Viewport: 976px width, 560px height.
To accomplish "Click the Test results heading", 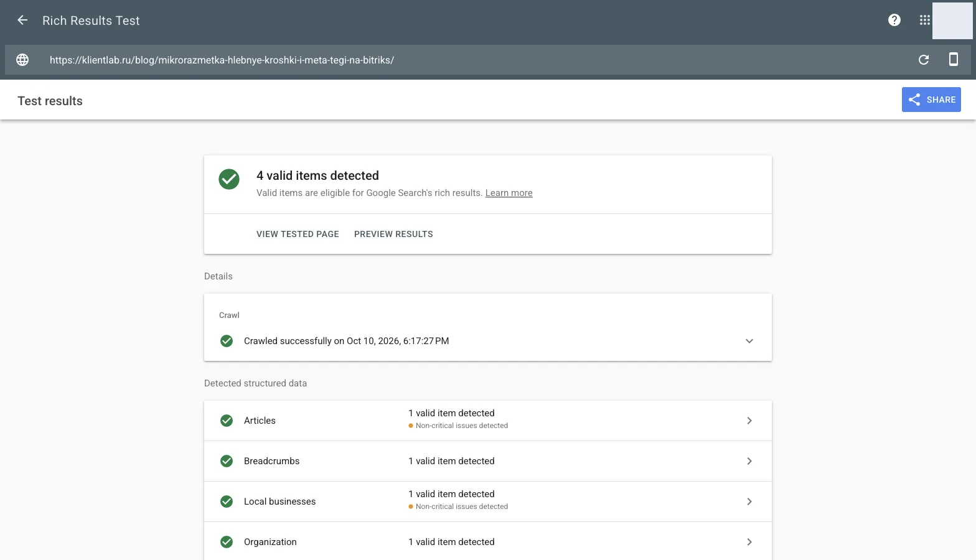I will click(x=50, y=101).
